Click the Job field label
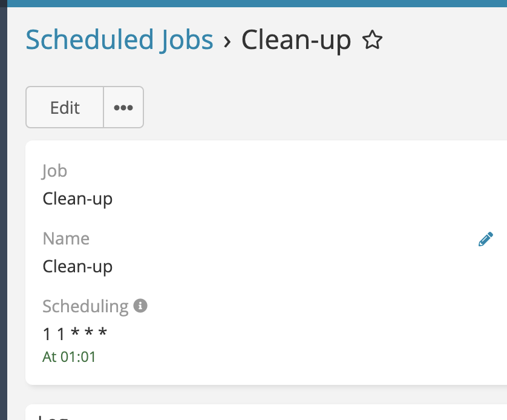 [54, 171]
